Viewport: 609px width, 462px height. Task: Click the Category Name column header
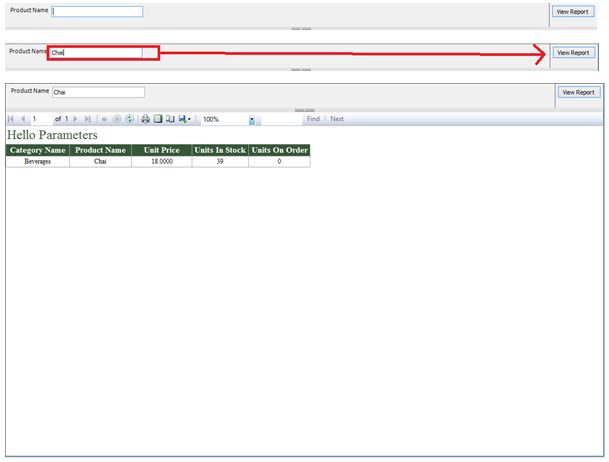pyautogui.click(x=38, y=150)
